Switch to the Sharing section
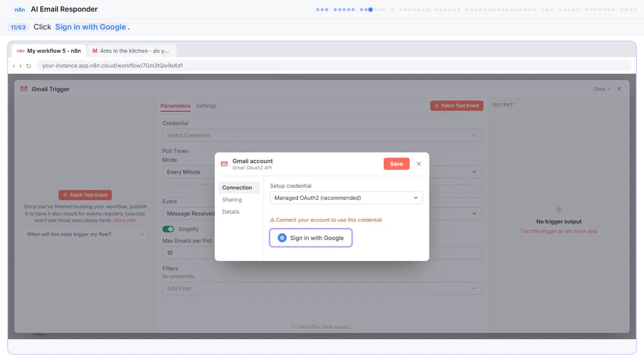 click(232, 200)
